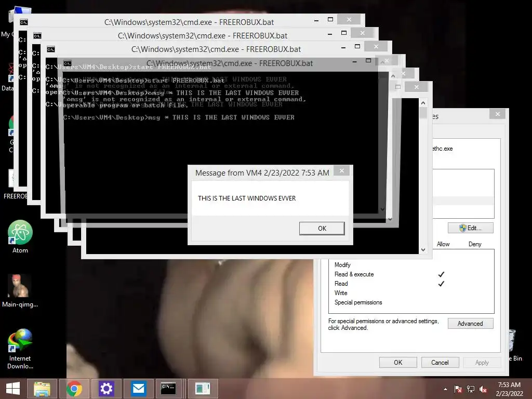532x399 pixels.
Task: Click the Message from VM4 title bar
Action: [262, 172]
